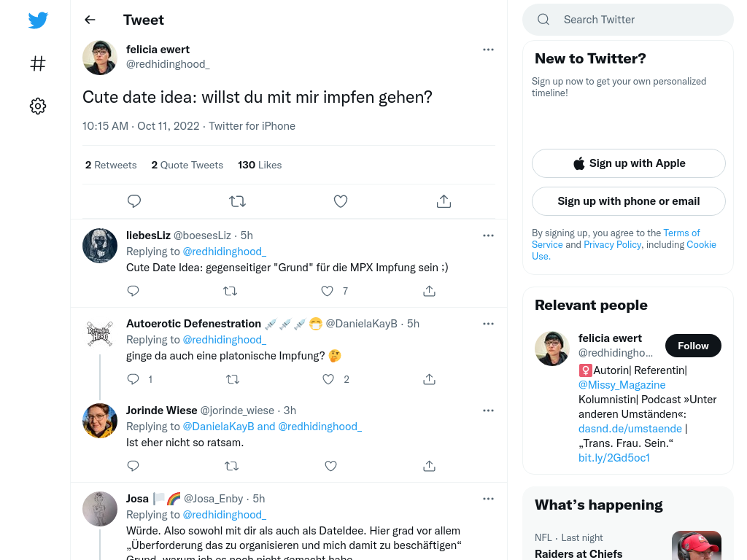Like liebesLiz's reply with 7 likes

[x=328, y=291]
